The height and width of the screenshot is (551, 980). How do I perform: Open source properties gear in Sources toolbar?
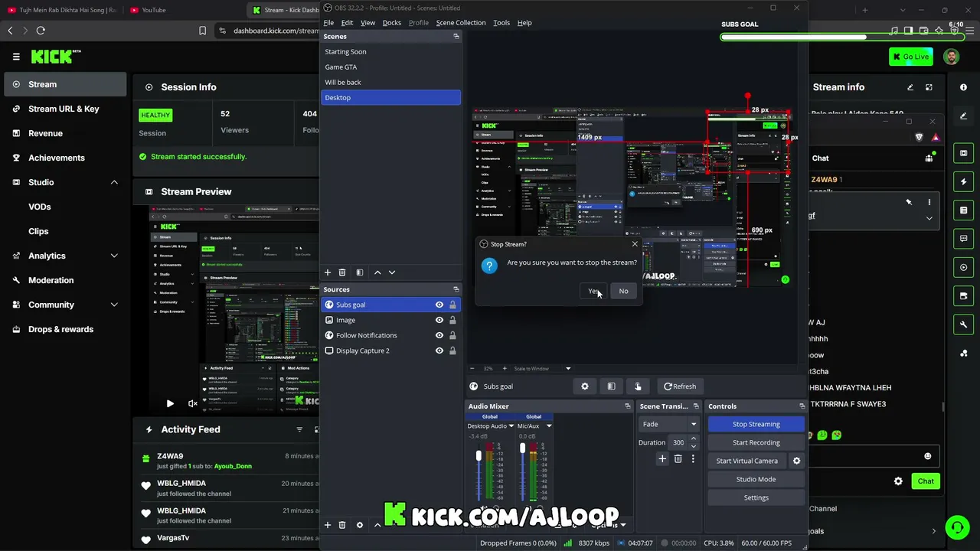click(x=360, y=525)
